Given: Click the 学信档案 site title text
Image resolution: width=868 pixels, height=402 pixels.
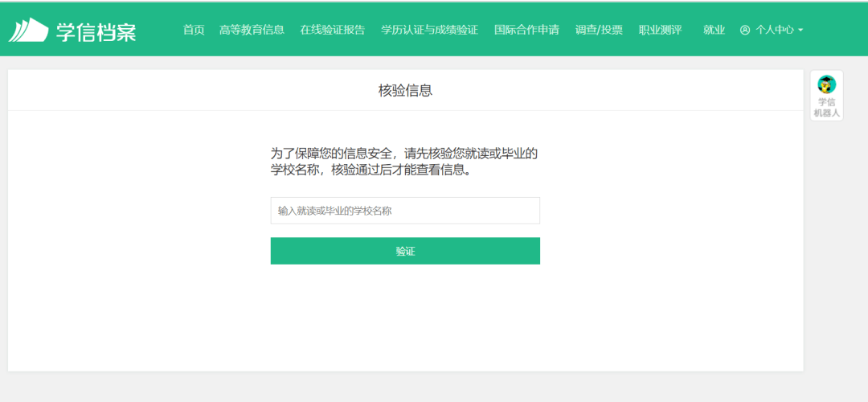Looking at the screenshot, I should click(96, 31).
